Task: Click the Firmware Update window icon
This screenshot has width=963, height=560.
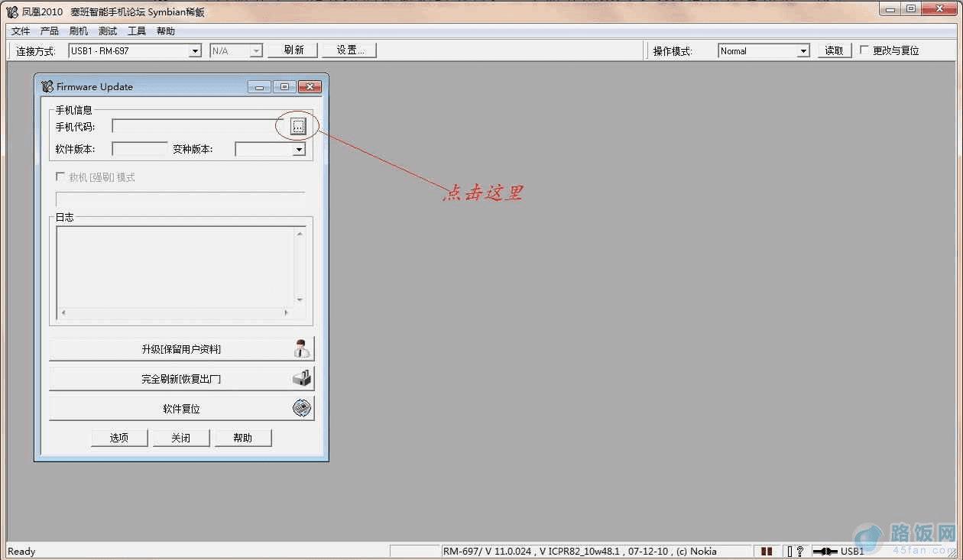Action: point(47,86)
